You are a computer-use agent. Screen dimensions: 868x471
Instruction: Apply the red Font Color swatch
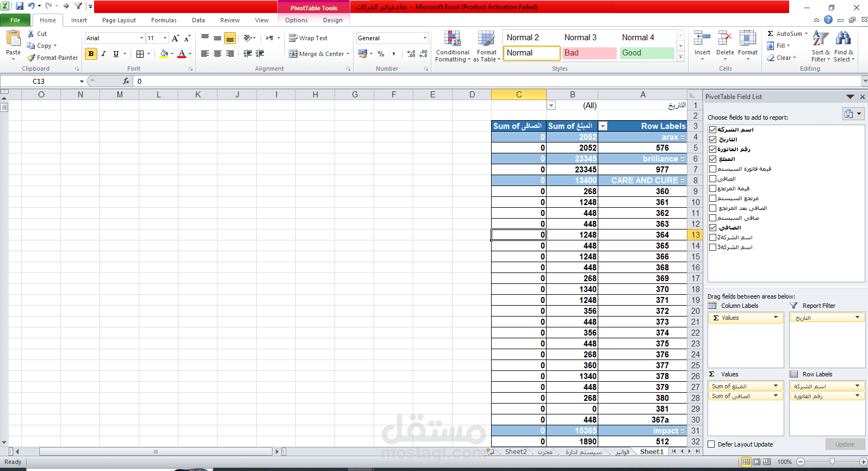click(182, 54)
